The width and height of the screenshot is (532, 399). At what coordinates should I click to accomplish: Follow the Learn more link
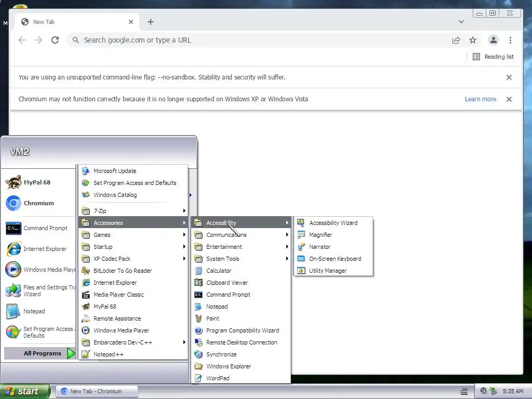coord(481,99)
